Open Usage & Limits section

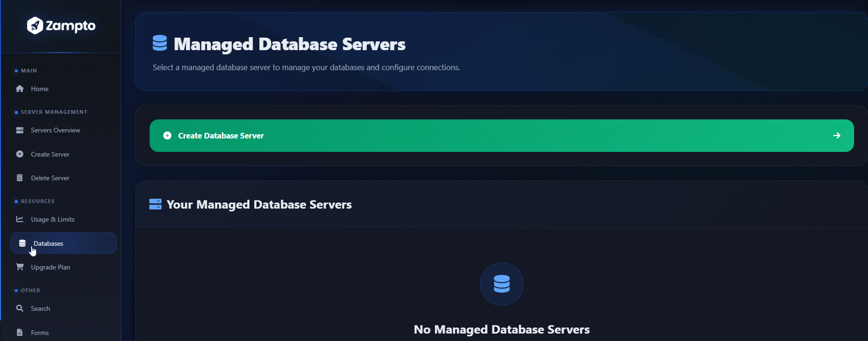tap(53, 219)
